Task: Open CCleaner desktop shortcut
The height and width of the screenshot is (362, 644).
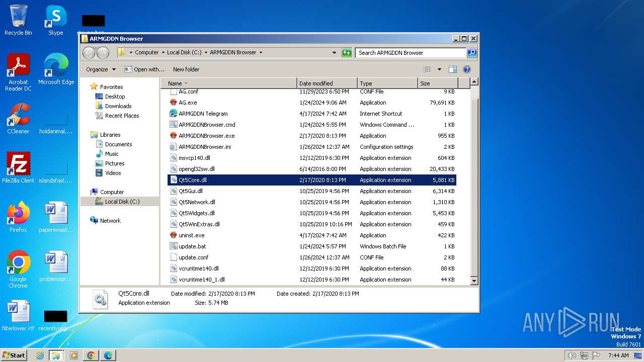Action: pyautogui.click(x=18, y=119)
